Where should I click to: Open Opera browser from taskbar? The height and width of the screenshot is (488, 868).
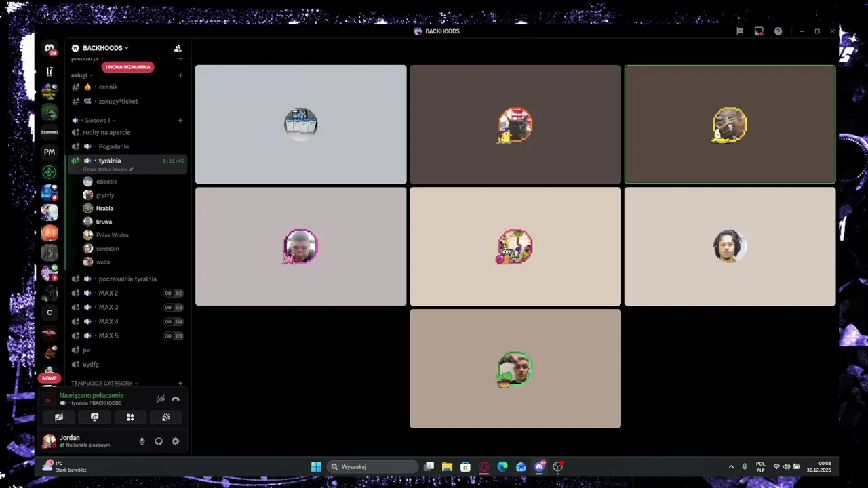point(484,466)
